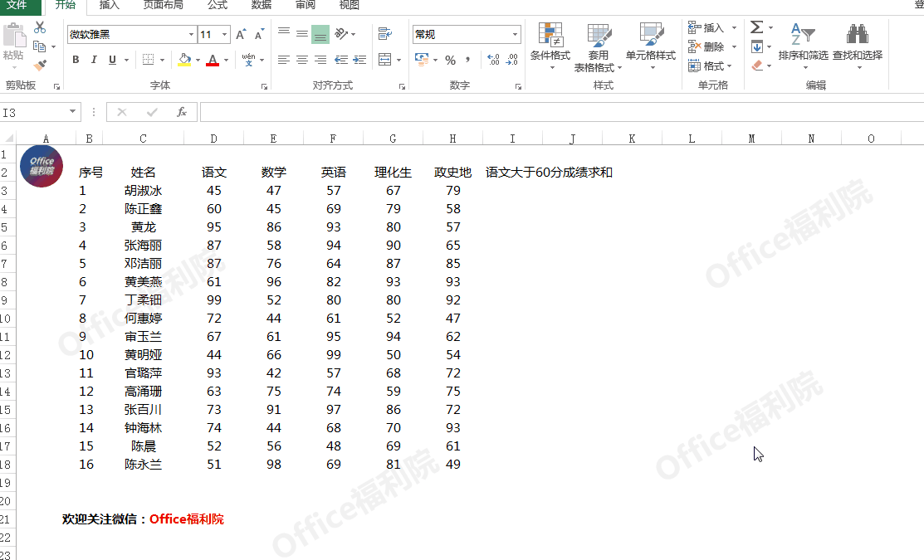Click the Increase Indent icon
This screenshot has height=560, width=924.
(359, 60)
